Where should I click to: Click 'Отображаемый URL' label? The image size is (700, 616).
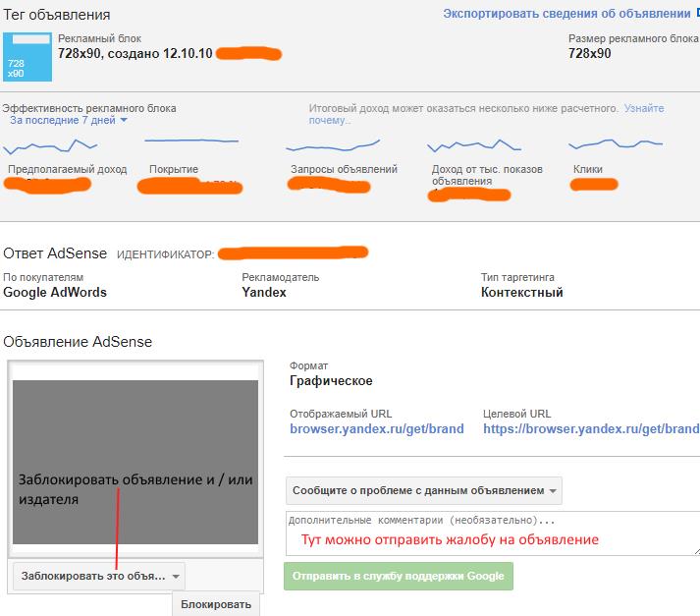coord(341,414)
